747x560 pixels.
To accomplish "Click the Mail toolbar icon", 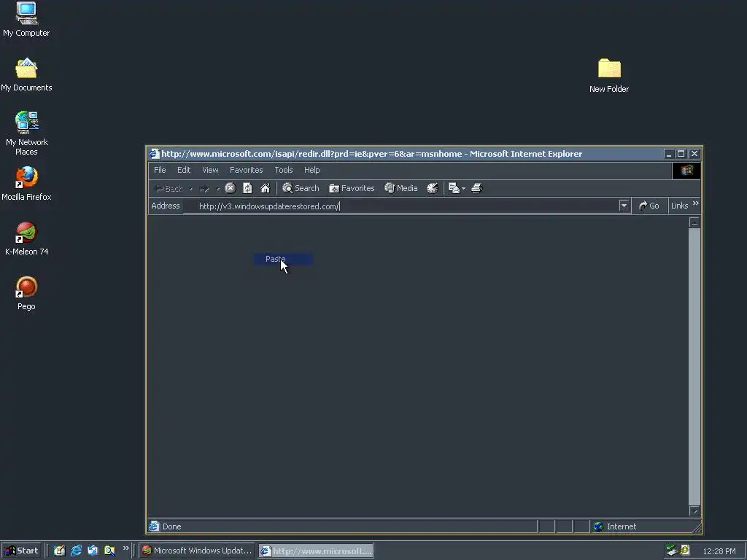I will [x=454, y=188].
